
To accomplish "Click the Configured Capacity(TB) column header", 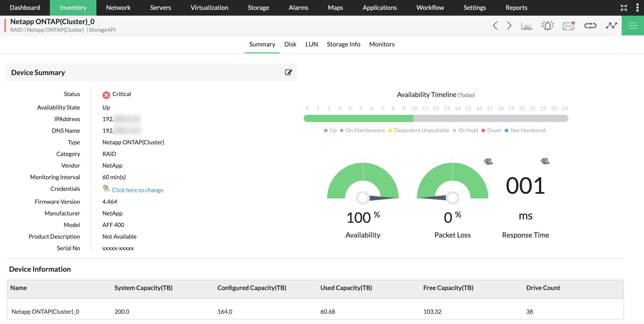I will (252, 288).
